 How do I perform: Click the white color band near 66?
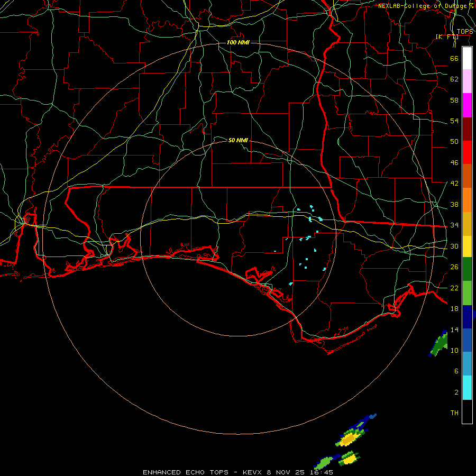(x=467, y=58)
